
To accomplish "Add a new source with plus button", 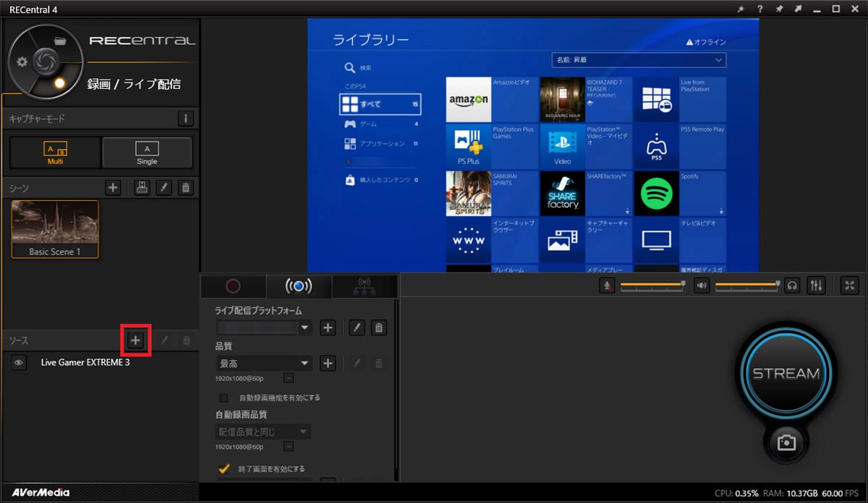I will (x=135, y=340).
